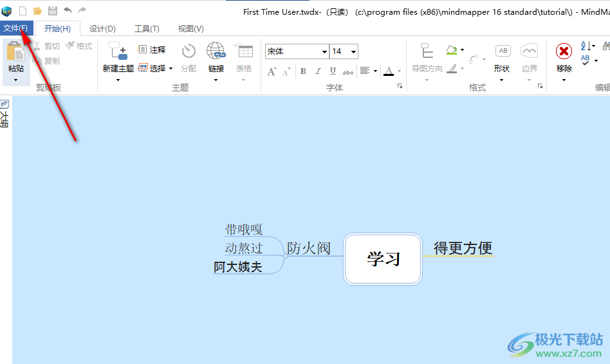This screenshot has height=364, width=610.
Task: Click the open folder icon in quick access
Action: 37,11
